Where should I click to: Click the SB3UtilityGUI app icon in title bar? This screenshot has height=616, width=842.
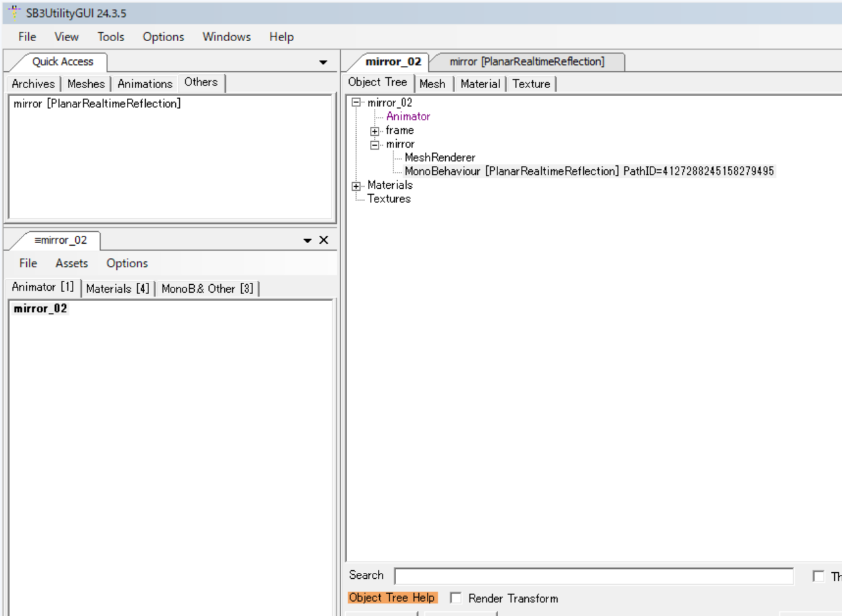pyautogui.click(x=13, y=12)
